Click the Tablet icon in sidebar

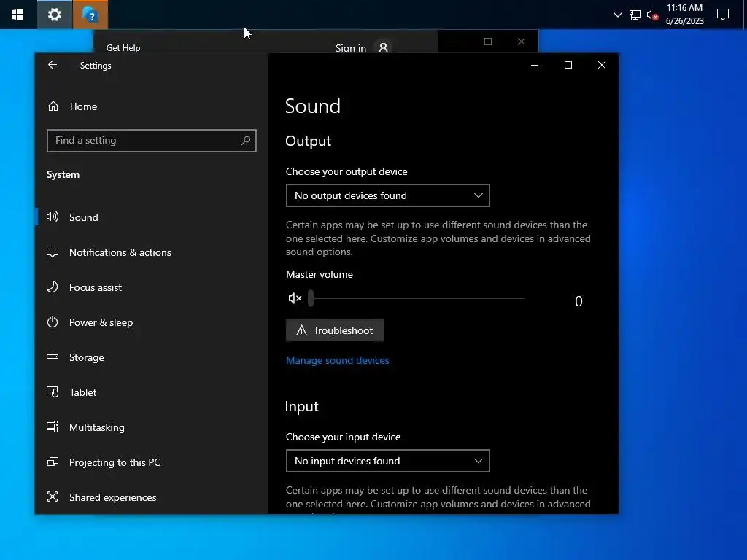[53, 392]
